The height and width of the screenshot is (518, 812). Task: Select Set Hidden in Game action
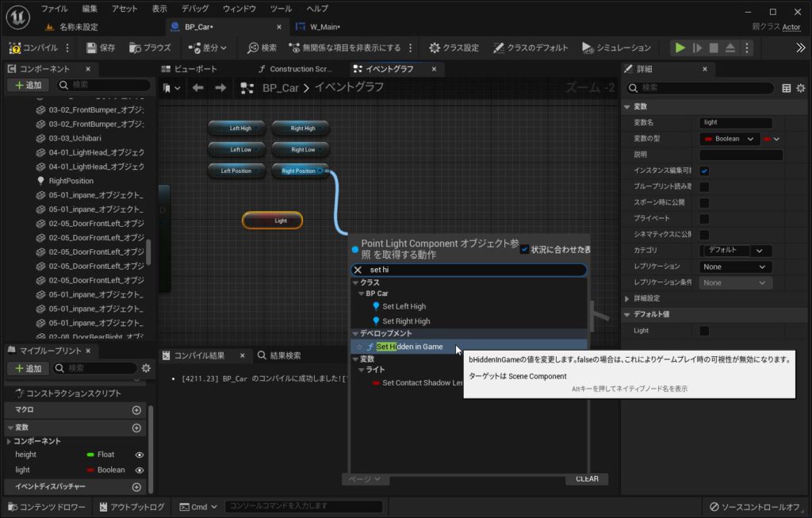(469, 347)
